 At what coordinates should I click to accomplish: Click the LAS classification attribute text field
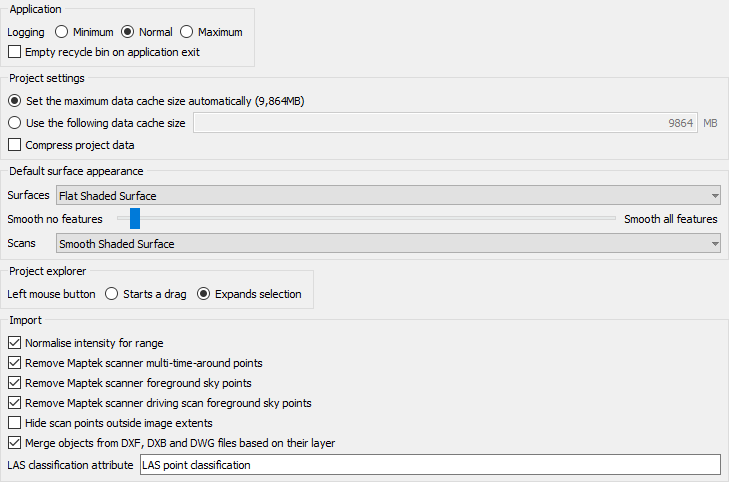[x=430, y=465]
